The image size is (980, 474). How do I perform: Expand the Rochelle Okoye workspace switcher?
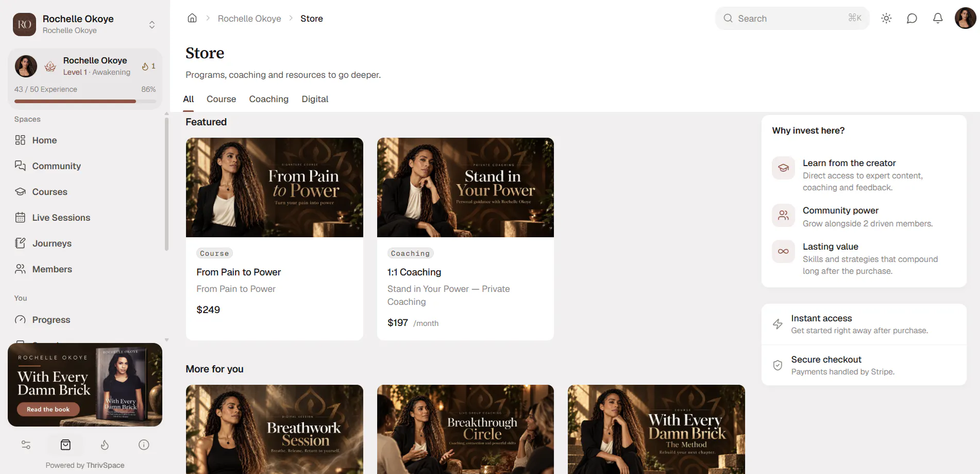[x=152, y=25]
